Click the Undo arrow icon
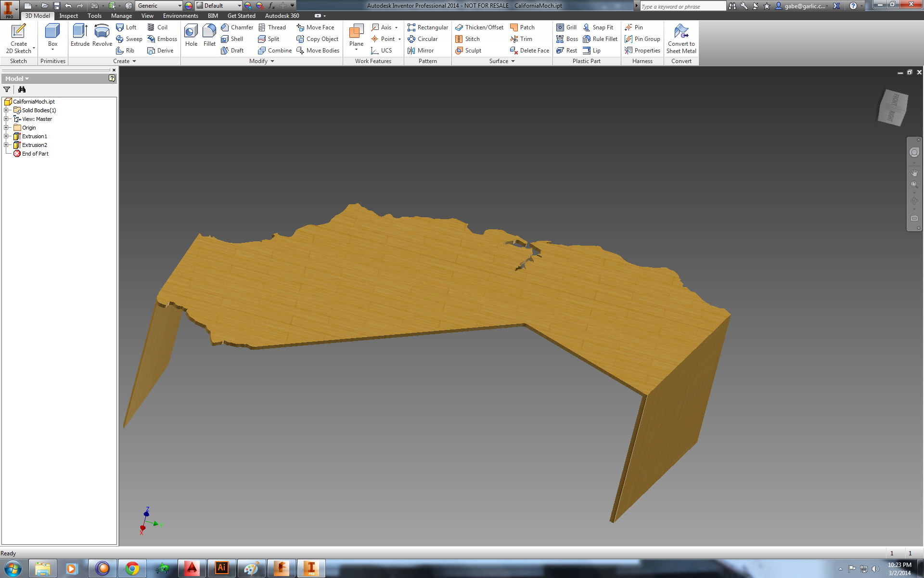This screenshot has height=578, width=924. (68, 6)
